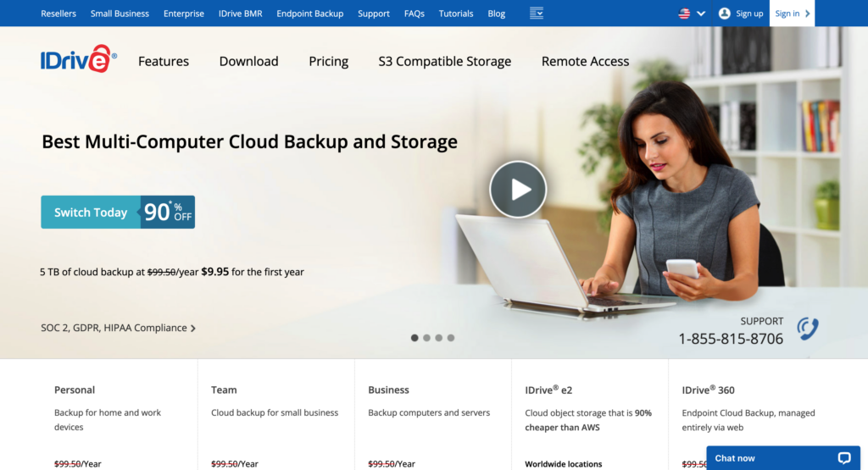The height and width of the screenshot is (470, 868).
Task: Click the SUPPORT label above phone number
Action: 762,321
